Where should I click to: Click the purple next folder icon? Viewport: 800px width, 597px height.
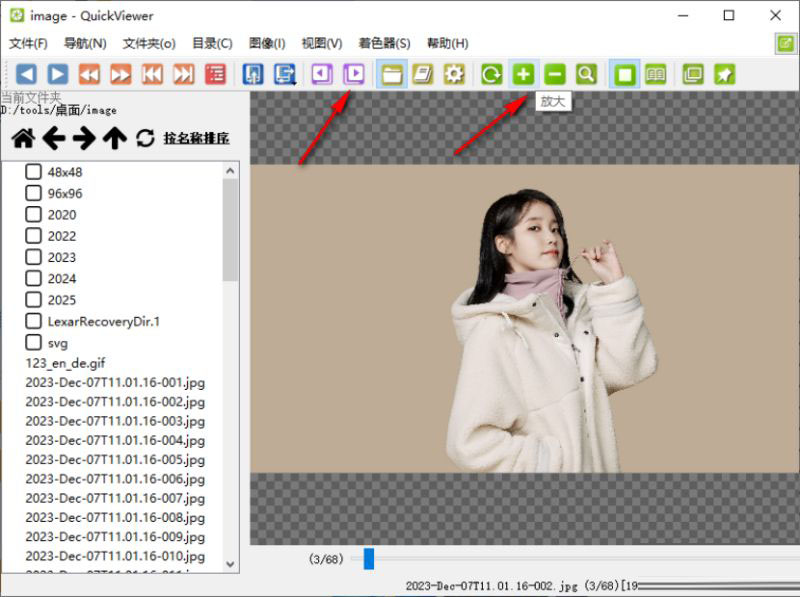(354, 74)
